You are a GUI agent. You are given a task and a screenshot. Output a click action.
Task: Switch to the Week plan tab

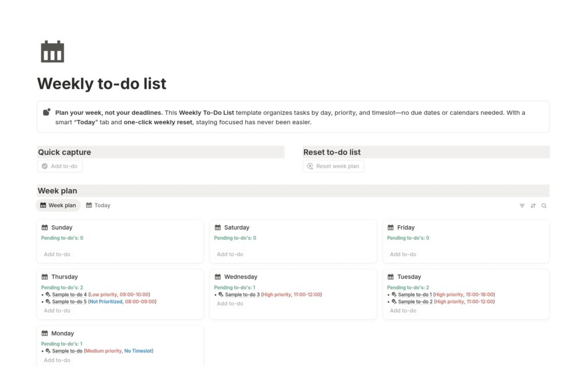pyautogui.click(x=58, y=205)
